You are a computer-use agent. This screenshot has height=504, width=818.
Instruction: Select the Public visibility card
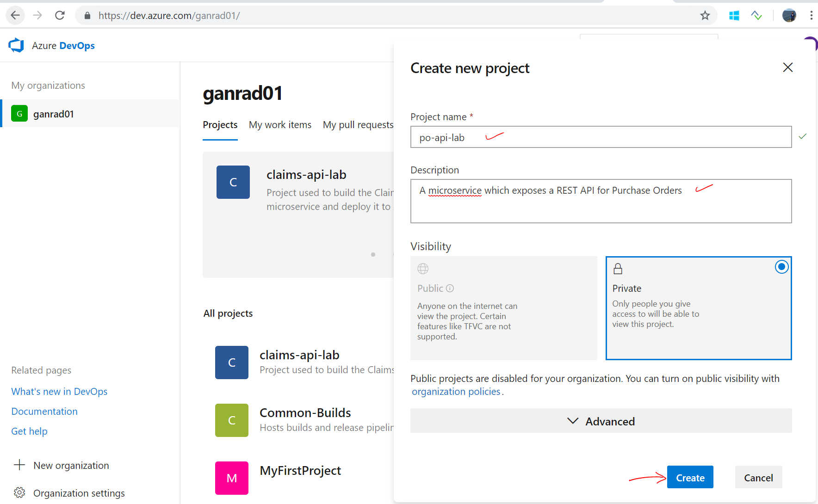tap(504, 308)
